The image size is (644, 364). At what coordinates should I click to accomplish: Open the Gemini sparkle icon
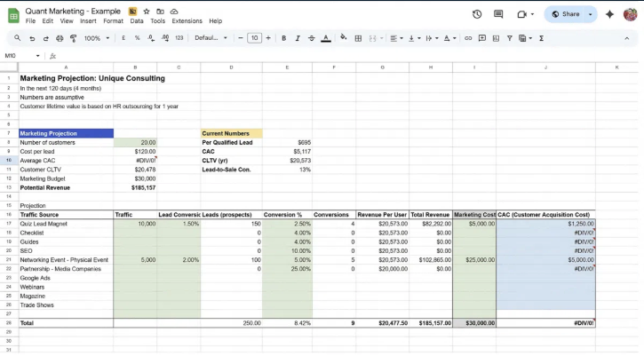609,14
